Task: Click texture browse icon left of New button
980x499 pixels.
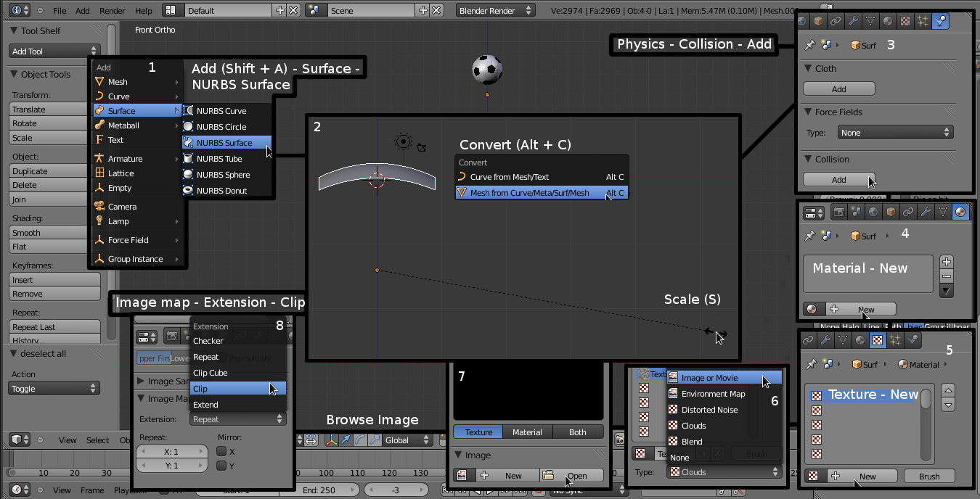Action: [x=814, y=477]
